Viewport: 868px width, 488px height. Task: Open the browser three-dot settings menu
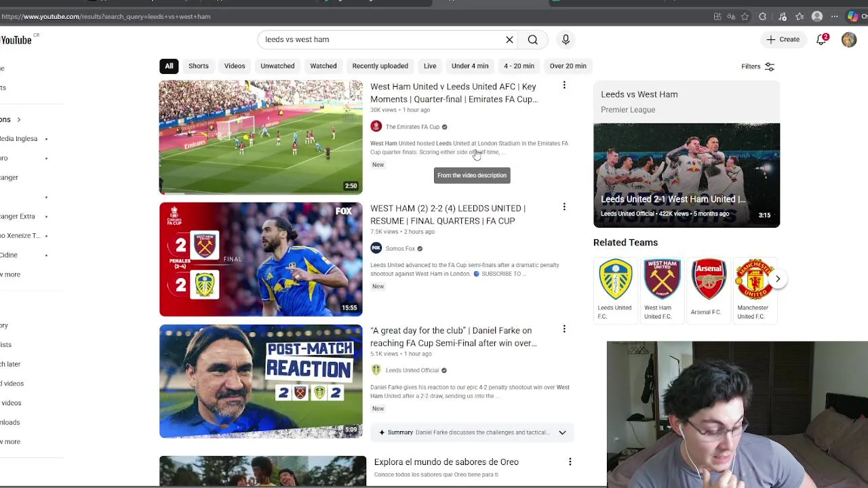point(835,16)
